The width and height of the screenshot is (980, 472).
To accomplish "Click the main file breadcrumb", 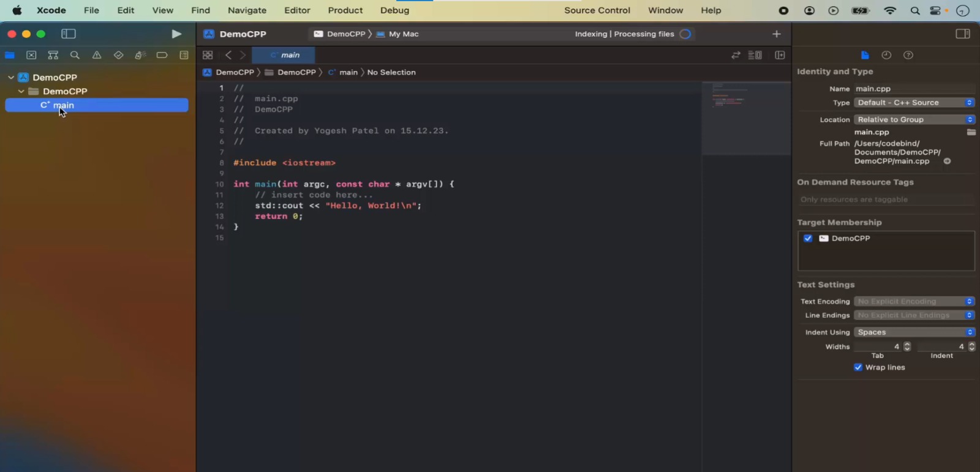I will [342, 72].
